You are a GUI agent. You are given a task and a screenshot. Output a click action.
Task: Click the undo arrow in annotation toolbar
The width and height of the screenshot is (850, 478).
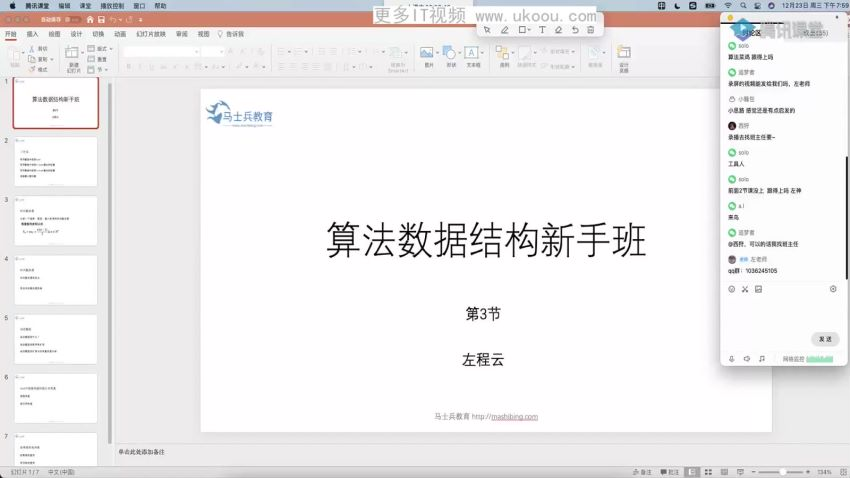click(x=575, y=30)
